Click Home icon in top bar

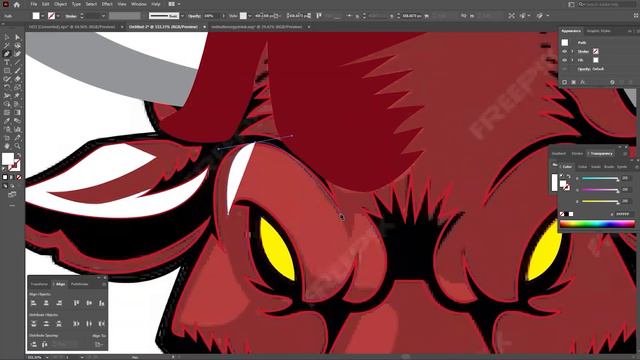pyautogui.click(x=17, y=4)
